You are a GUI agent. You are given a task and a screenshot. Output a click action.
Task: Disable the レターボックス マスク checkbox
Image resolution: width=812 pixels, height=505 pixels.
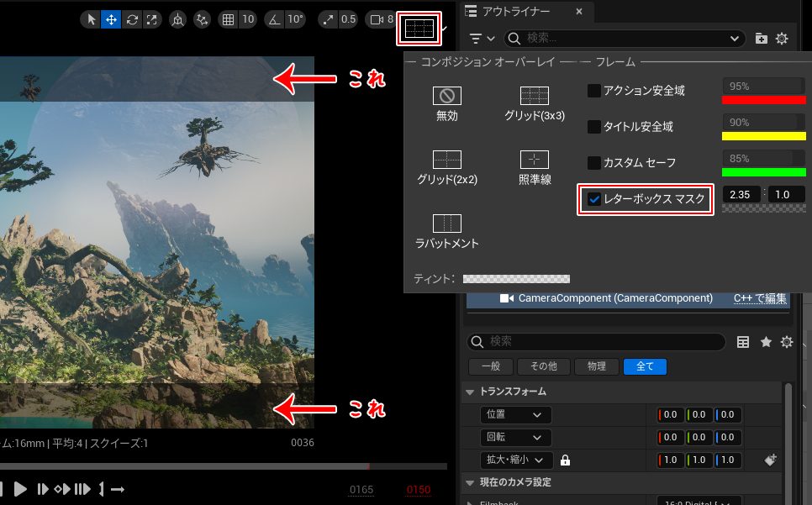click(x=594, y=199)
